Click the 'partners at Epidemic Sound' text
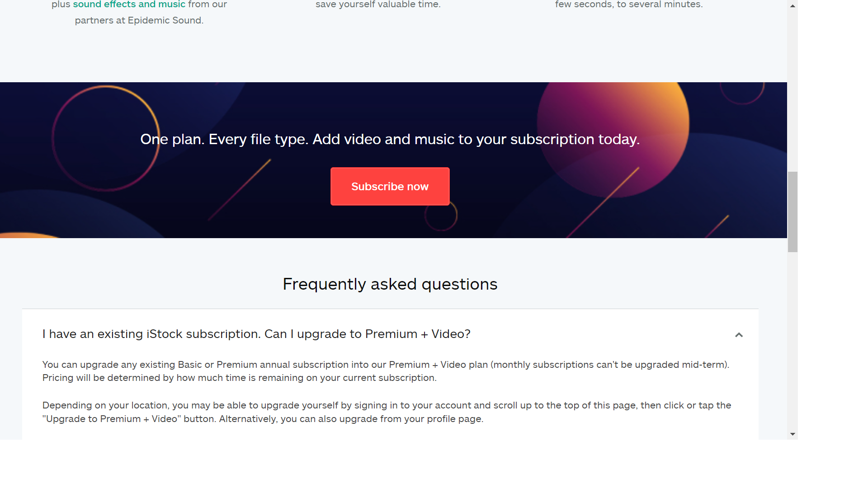This screenshot has height=488, width=868. coord(139,20)
